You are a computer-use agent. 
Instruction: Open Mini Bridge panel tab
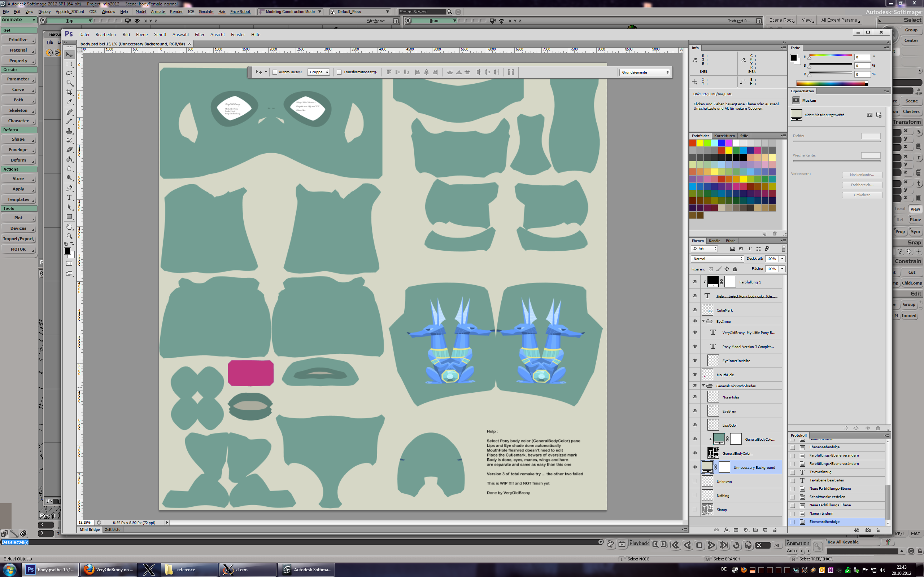[90, 530]
